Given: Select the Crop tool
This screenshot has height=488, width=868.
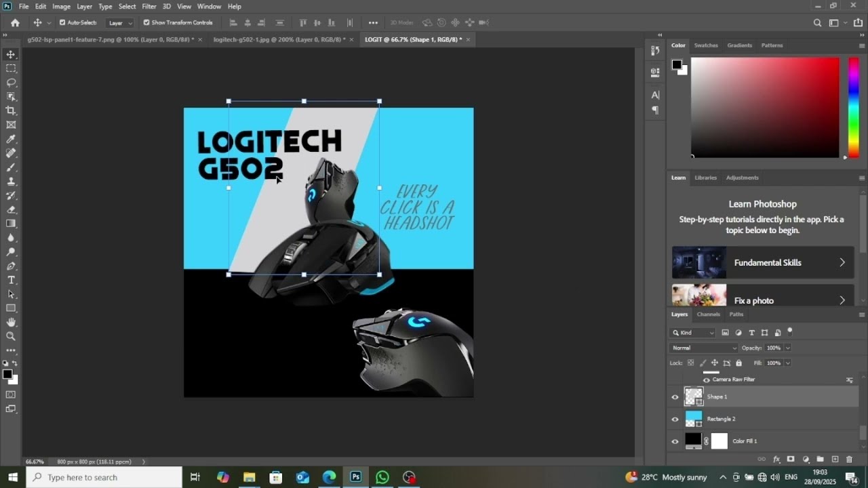Looking at the screenshot, I should (11, 110).
